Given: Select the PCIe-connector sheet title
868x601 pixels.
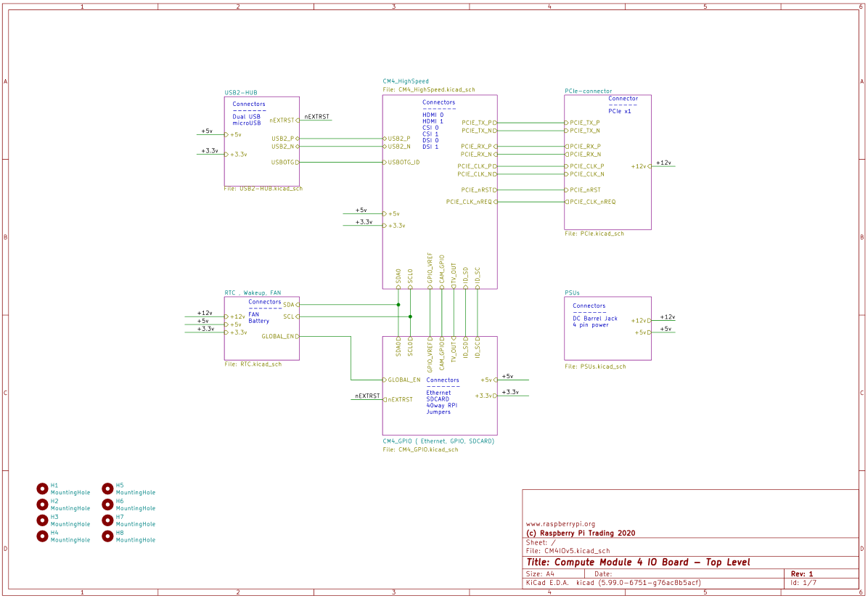Looking at the screenshot, I should (x=588, y=91).
